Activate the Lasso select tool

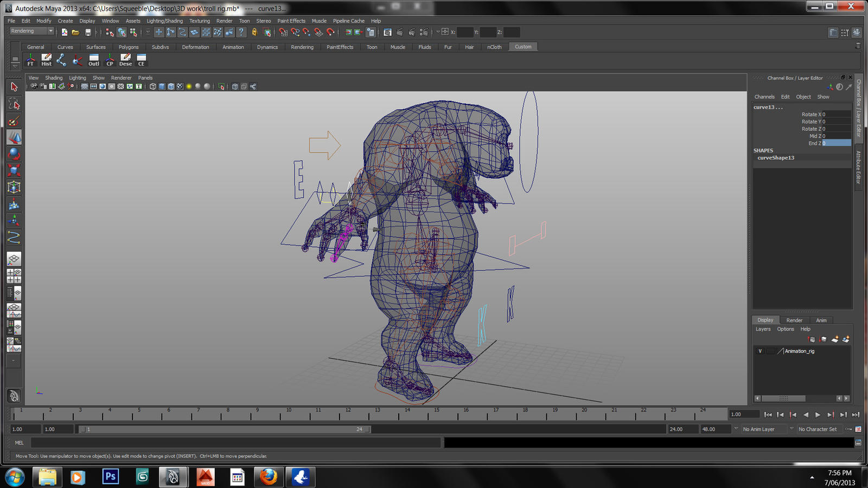(x=14, y=104)
